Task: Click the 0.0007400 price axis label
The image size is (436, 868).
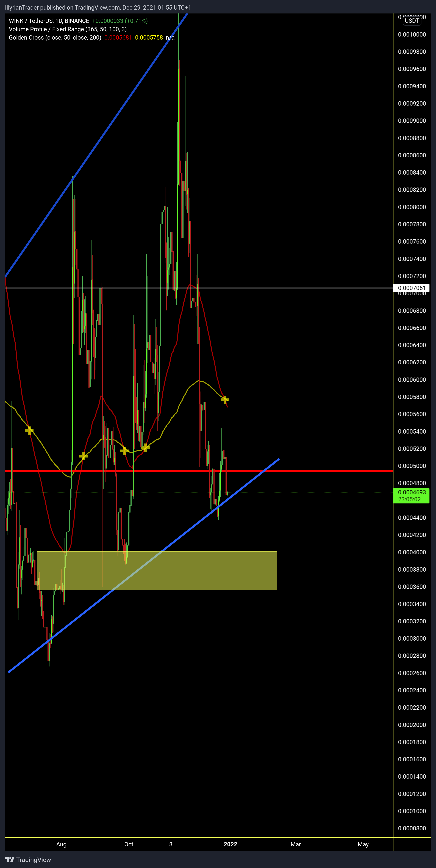Action: point(412,259)
